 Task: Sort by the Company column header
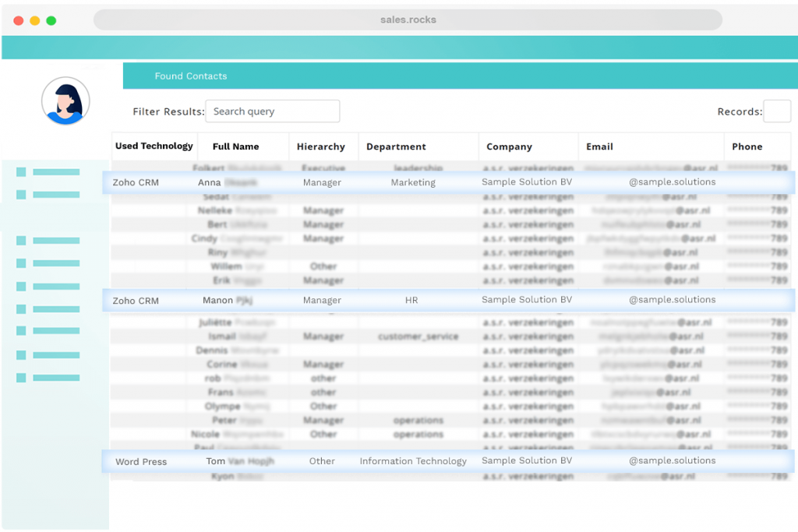pos(509,146)
